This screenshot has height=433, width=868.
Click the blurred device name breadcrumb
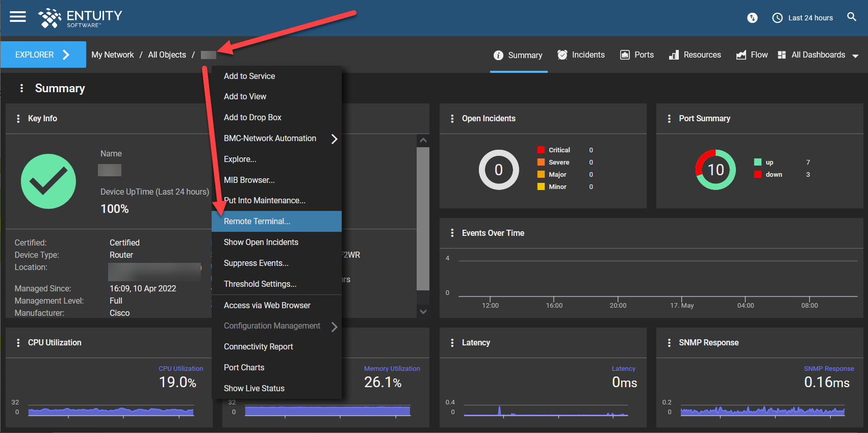[x=209, y=55]
